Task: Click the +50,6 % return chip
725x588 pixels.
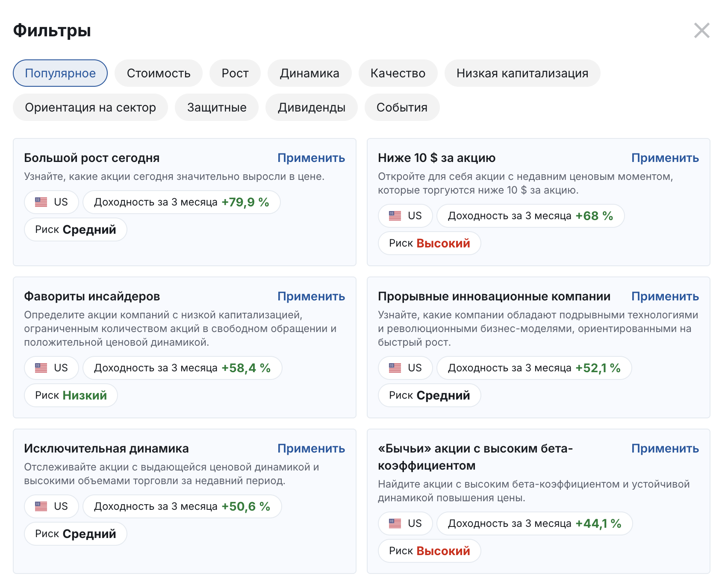Action: click(182, 506)
